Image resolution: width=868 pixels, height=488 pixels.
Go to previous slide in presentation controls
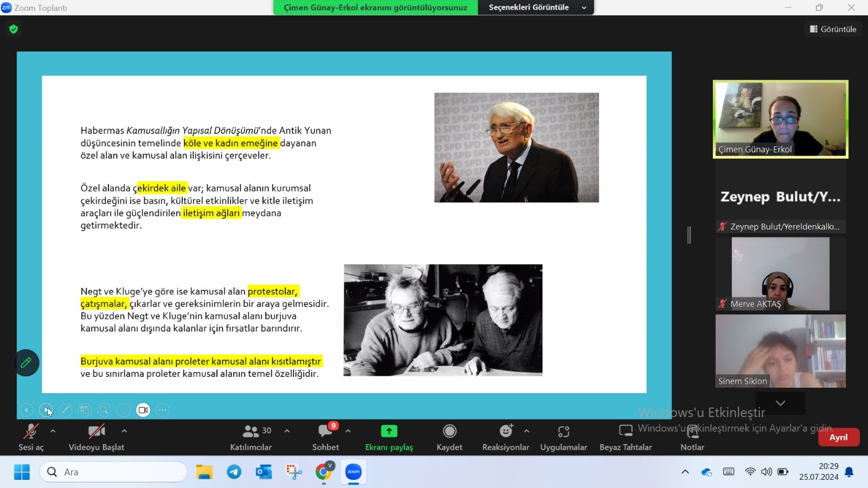[x=26, y=410]
